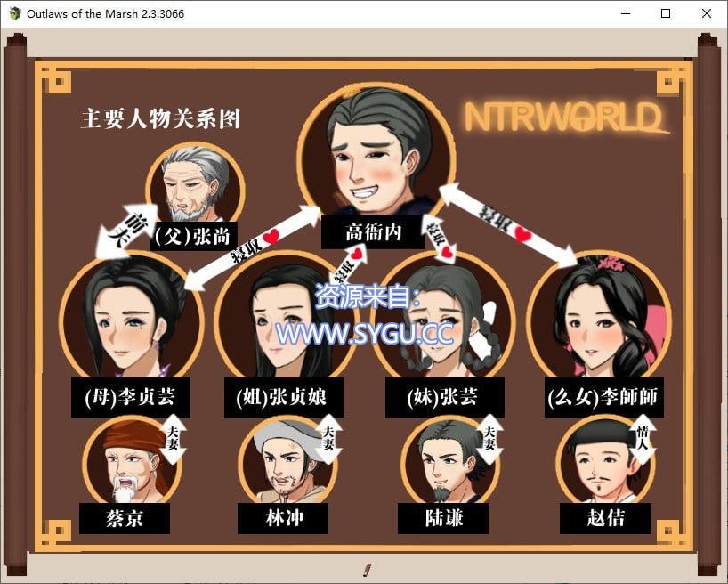This screenshot has width=728, height=584.
Task: Select the 赵佶 portrait with black hat
Action: point(604,460)
